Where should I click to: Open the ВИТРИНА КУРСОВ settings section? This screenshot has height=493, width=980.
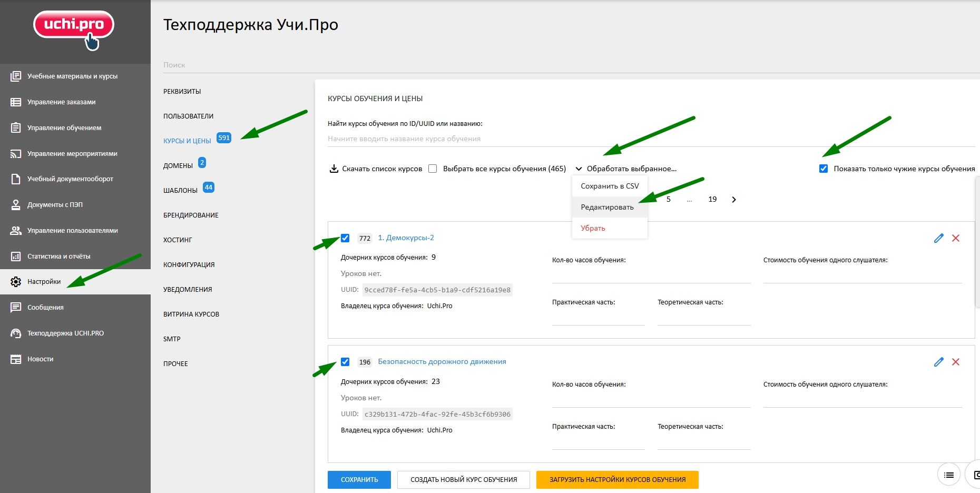click(x=191, y=314)
